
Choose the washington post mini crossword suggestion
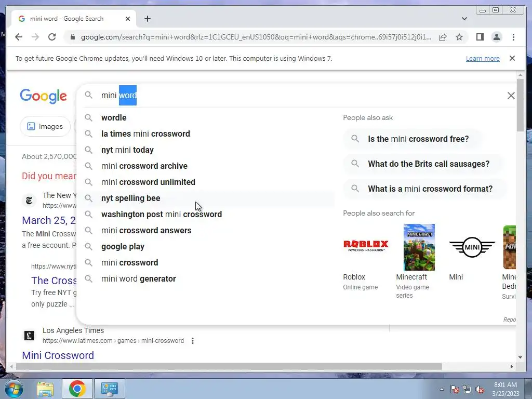(x=207, y=215)
